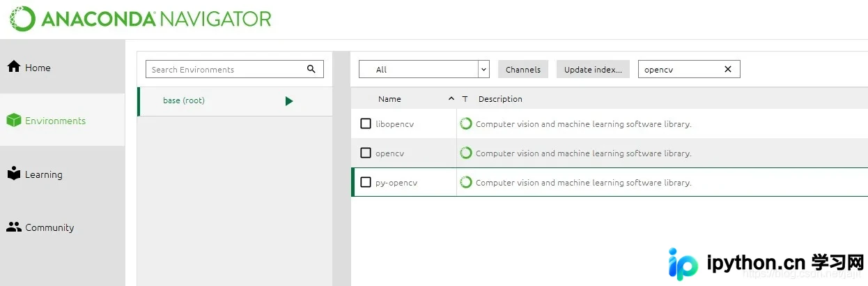Click the spinner icon beside libopencv description
Viewport: 868px width, 286px height.
[466, 123]
